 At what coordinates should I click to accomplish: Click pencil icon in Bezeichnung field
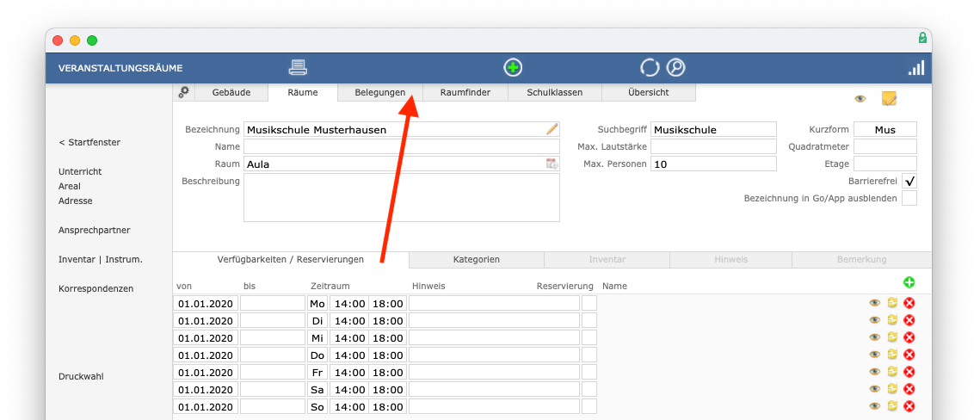pos(552,129)
